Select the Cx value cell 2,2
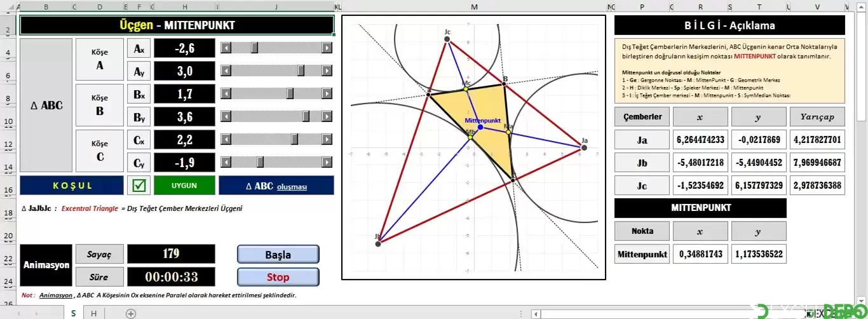The width and height of the screenshot is (868, 319). pos(185,140)
